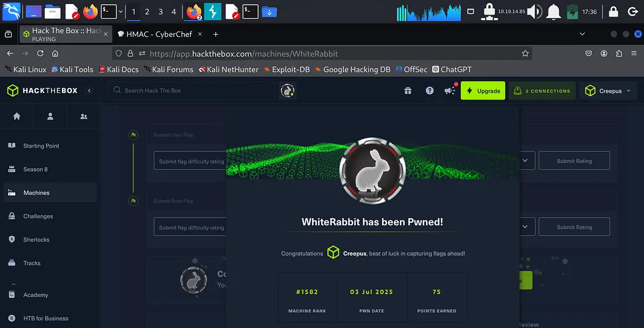Open the Kali Linux bookmark

click(x=25, y=70)
